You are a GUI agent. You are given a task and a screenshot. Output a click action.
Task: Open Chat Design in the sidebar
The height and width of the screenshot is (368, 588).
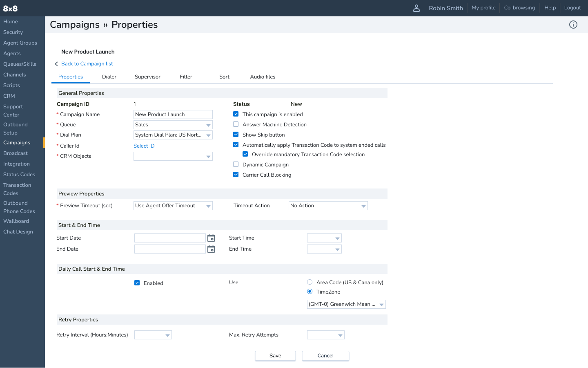[18, 232]
